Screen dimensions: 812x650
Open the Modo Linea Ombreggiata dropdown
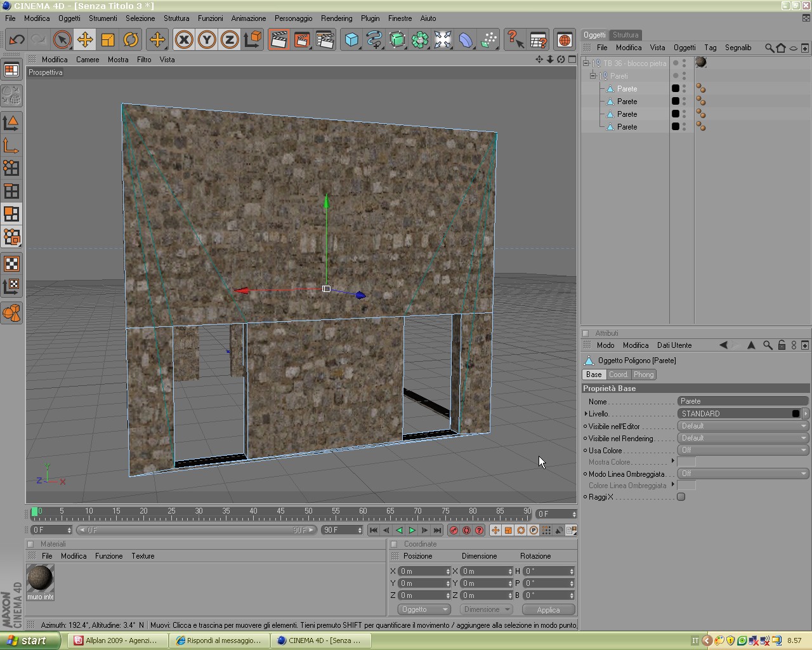(743, 474)
